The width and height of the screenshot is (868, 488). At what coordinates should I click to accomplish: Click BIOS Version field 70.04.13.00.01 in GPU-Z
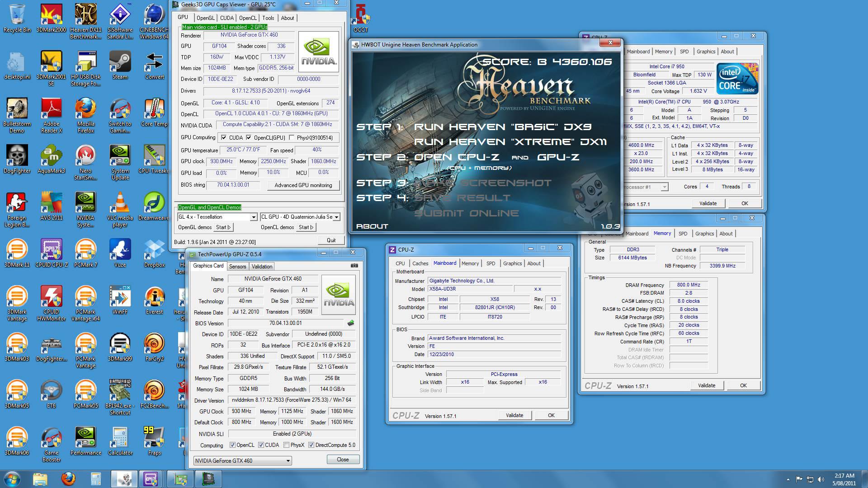click(x=286, y=323)
